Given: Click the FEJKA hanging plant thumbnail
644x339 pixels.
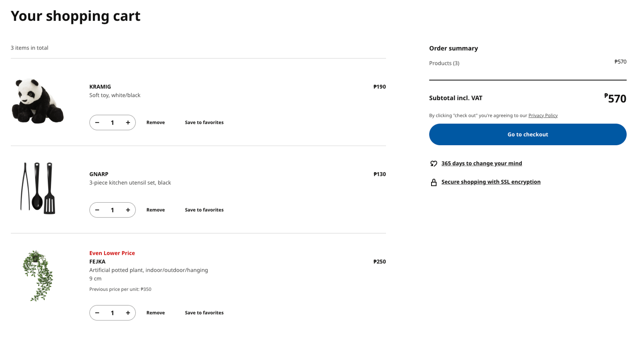Looking at the screenshot, I should [x=38, y=275].
